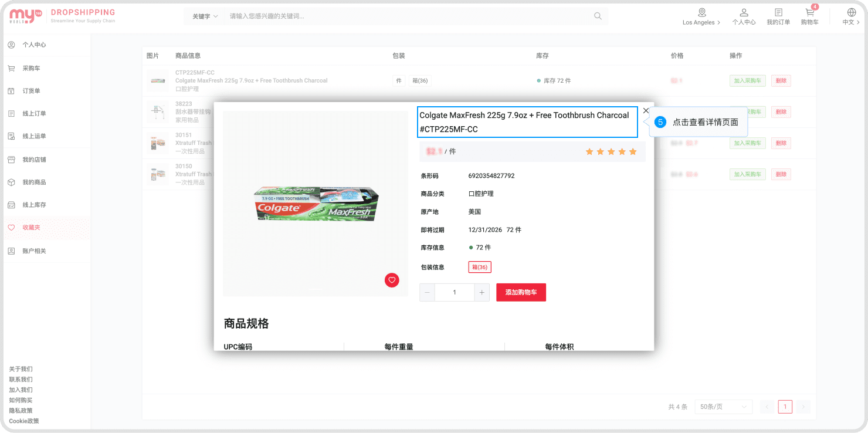Click 删除 for item 30151 row
The height and width of the screenshot is (433, 868).
[x=781, y=143]
